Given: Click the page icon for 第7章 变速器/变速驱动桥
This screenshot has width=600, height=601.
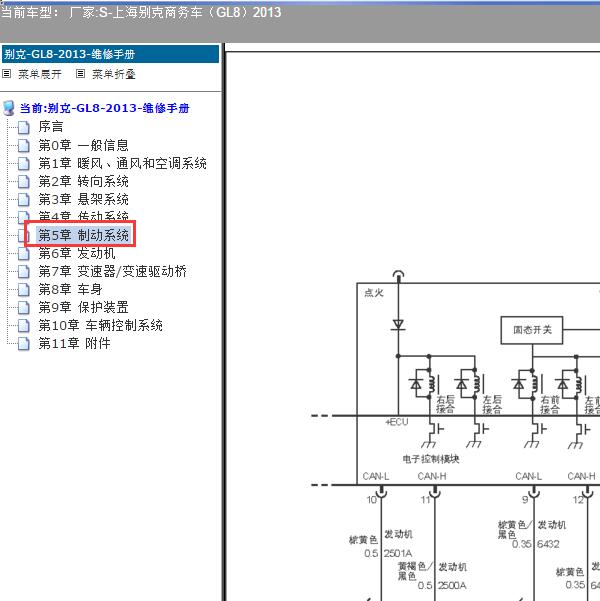Looking at the screenshot, I should pos(24,272).
